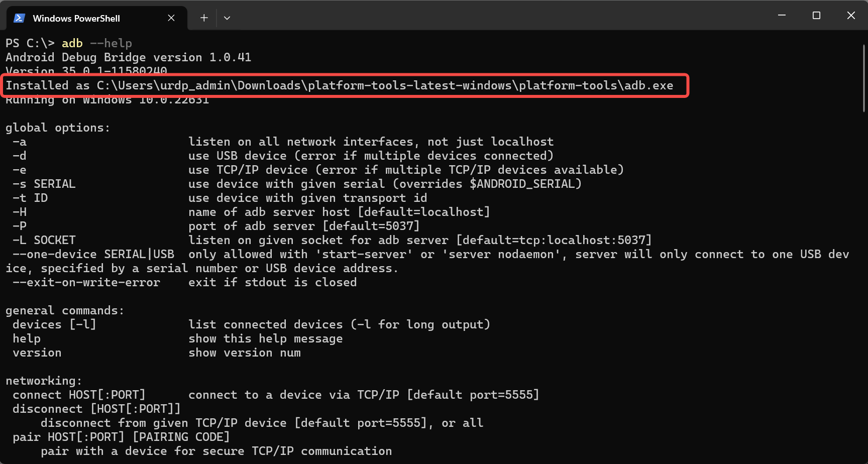Click the 'pair HOST[:PORT] [PAIRING CODE]' text
The image size is (868, 464).
click(x=121, y=437)
